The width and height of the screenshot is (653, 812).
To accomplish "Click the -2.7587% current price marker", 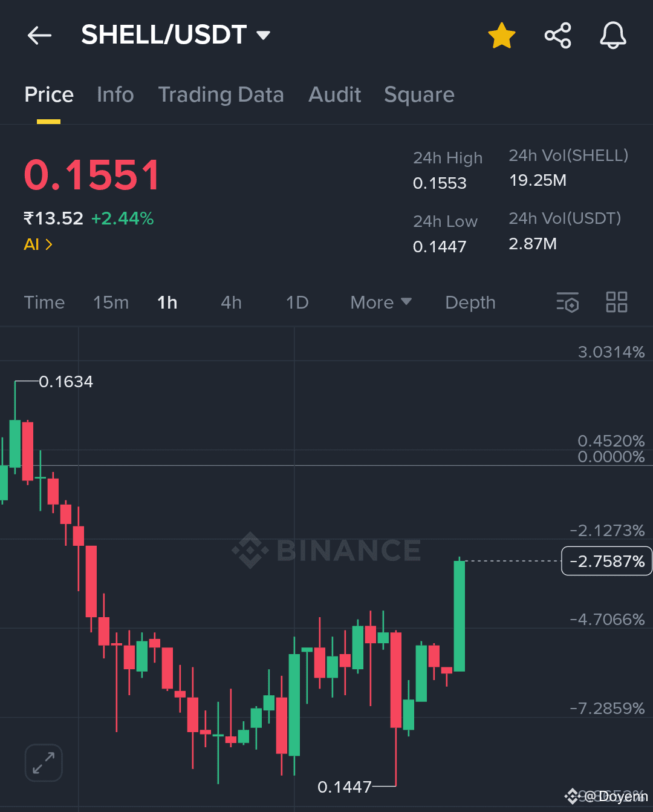I will coord(607,562).
